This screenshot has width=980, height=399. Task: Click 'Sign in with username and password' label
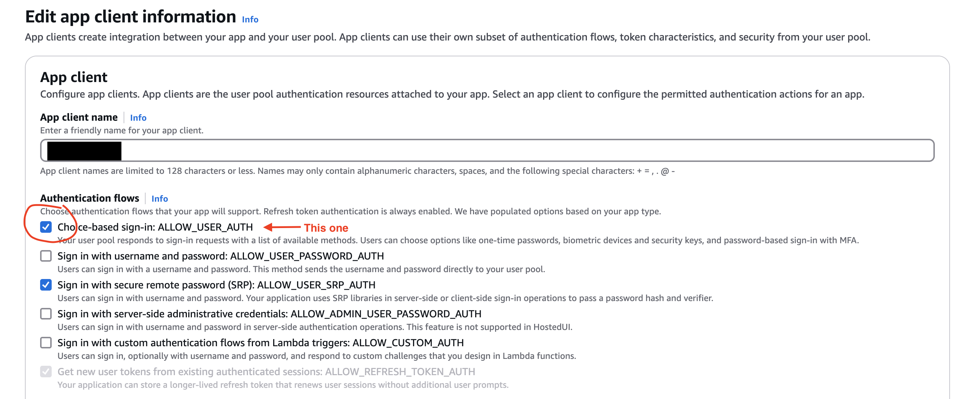221,256
